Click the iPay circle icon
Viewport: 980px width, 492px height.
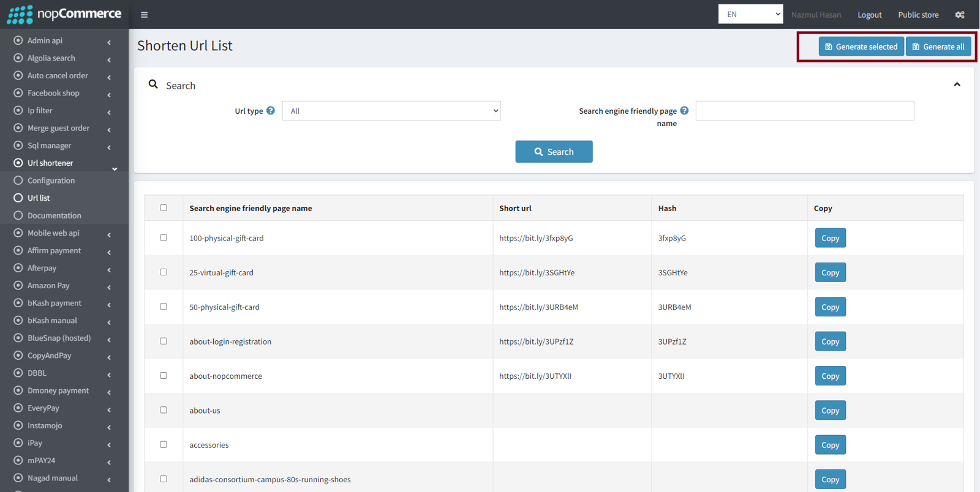click(x=18, y=443)
